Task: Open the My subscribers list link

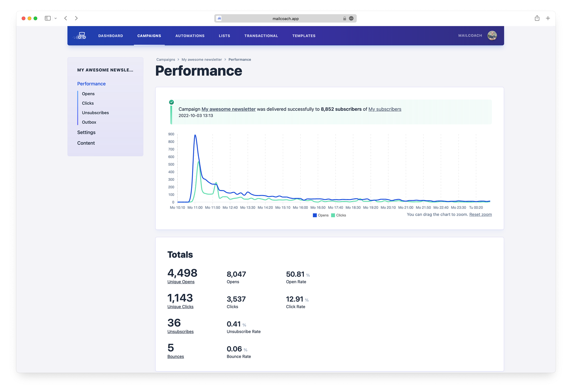Action: click(x=385, y=109)
